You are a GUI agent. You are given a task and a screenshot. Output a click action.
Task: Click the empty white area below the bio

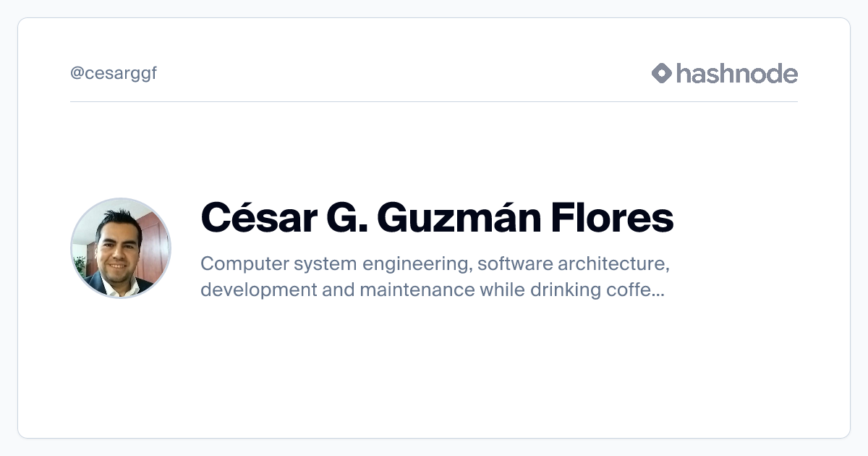[434, 369]
